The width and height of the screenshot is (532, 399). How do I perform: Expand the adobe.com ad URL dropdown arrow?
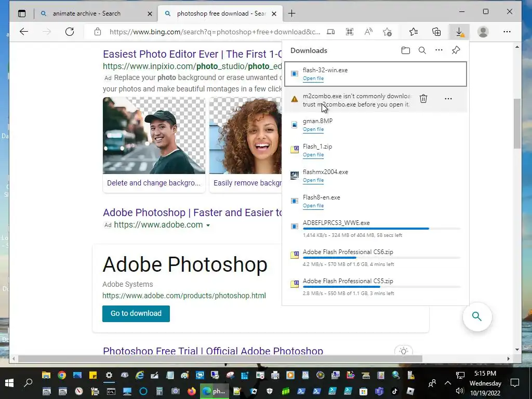[208, 225]
